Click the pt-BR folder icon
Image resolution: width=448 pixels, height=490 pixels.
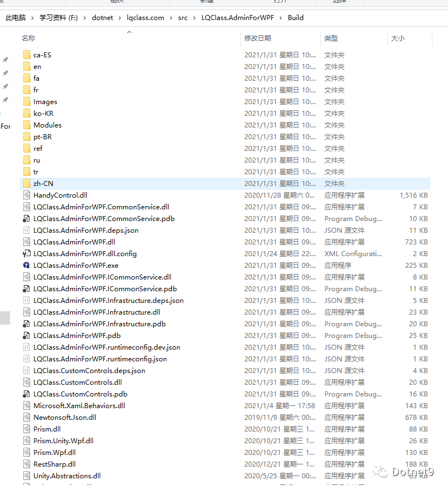(x=27, y=137)
